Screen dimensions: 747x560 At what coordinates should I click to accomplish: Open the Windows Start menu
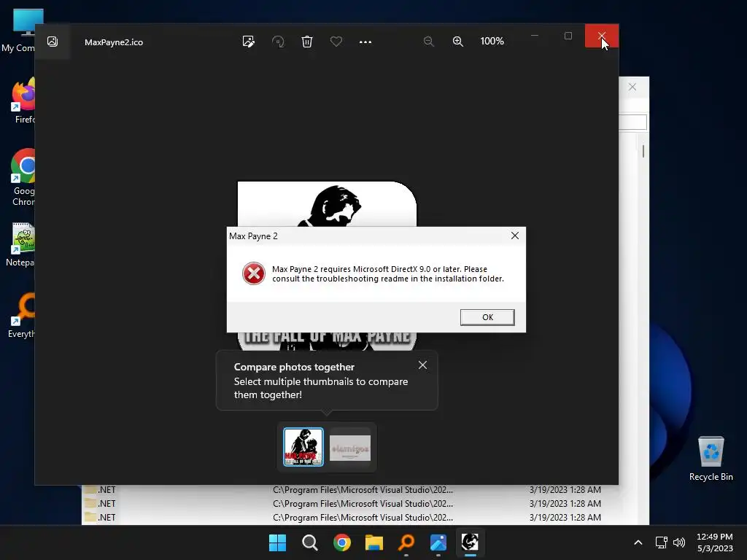coord(277,542)
